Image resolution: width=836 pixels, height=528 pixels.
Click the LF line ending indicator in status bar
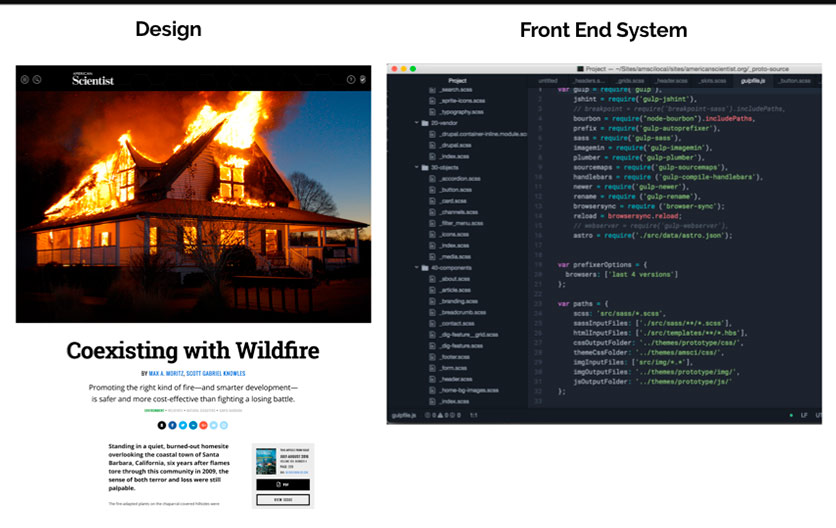click(x=805, y=413)
